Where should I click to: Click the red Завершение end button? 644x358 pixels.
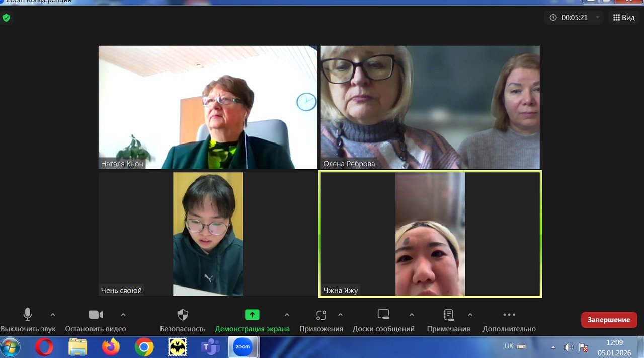pos(609,320)
